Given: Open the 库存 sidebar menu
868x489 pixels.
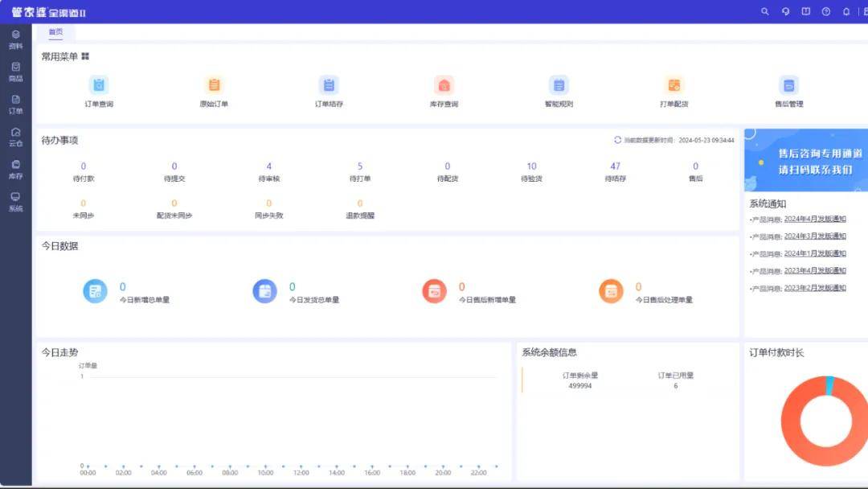Looking at the screenshot, I should tap(15, 170).
